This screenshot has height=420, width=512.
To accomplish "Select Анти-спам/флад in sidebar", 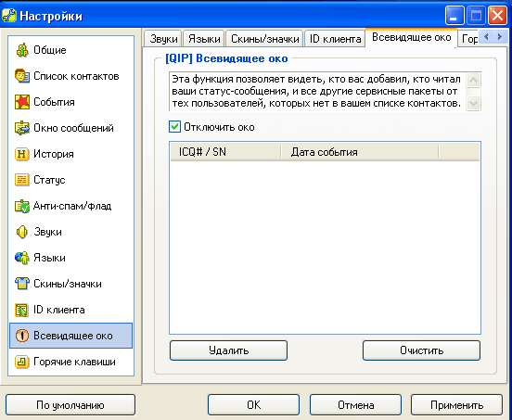I will click(x=70, y=206).
